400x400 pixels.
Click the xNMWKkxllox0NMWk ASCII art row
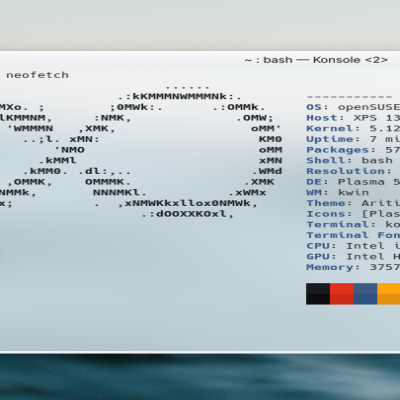(x=188, y=203)
